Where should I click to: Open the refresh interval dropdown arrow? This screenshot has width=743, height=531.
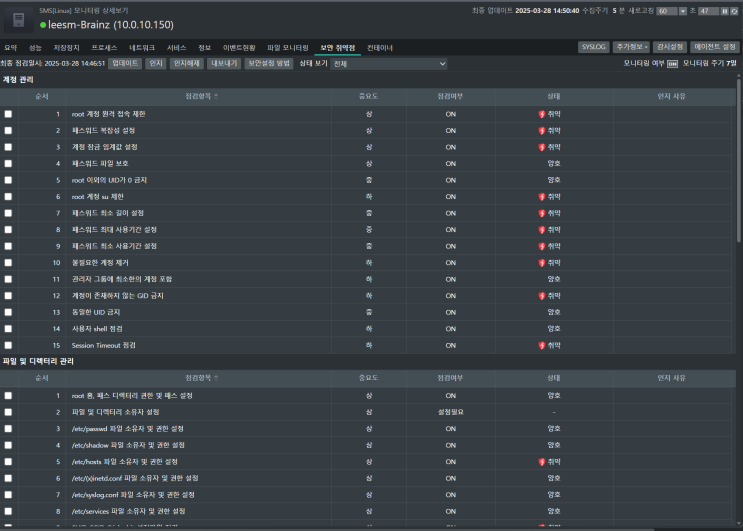(682, 11)
